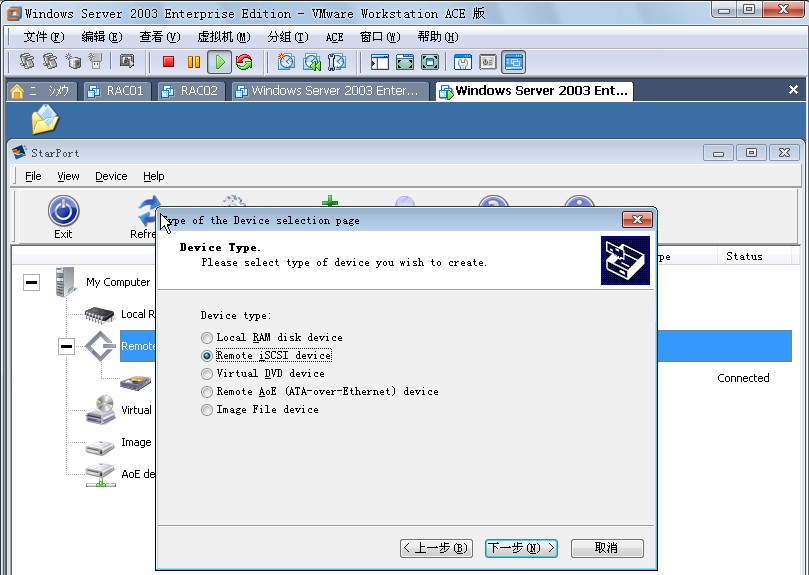Screen dimensions: 809x575
Task: Click the 上一步(B) back button
Action: 436,548
